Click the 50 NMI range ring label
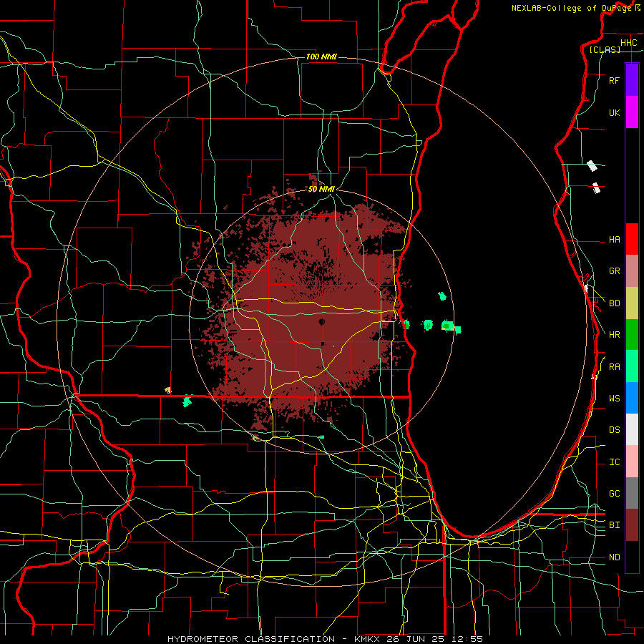This screenshot has width=644, height=644. [321, 189]
